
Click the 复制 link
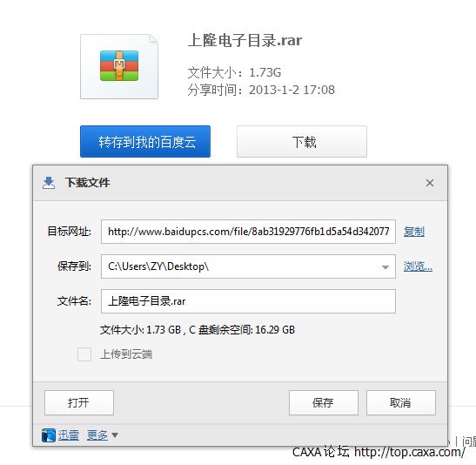pos(413,232)
